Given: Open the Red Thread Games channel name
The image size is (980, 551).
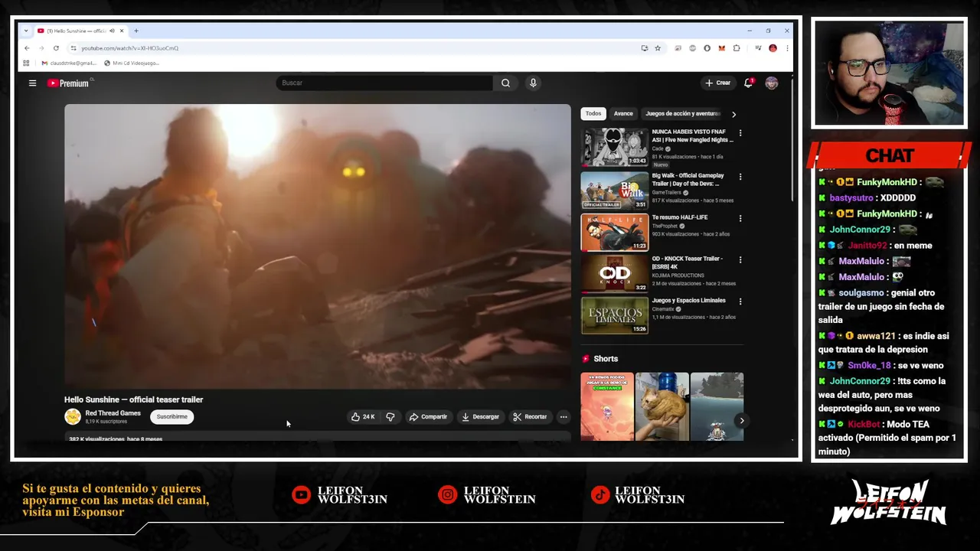Looking at the screenshot, I should pyautogui.click(x=113, y=413).
